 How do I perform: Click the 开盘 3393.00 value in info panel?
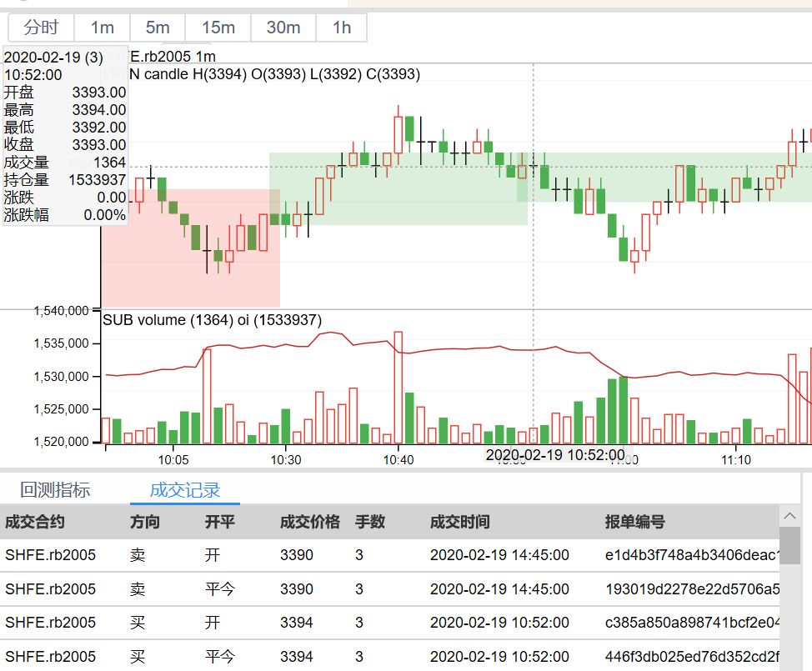(x=99, y=93)
